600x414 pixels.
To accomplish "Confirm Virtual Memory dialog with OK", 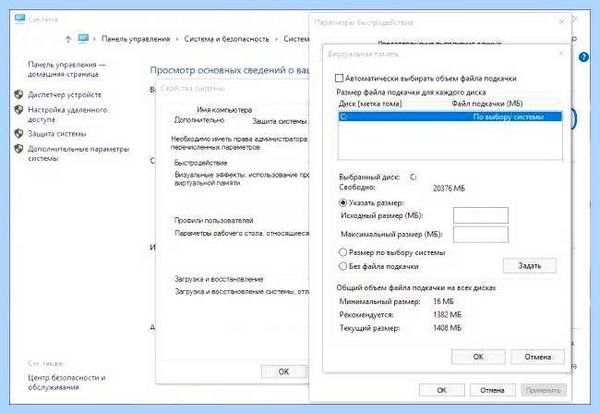I will tap(478, 357).
